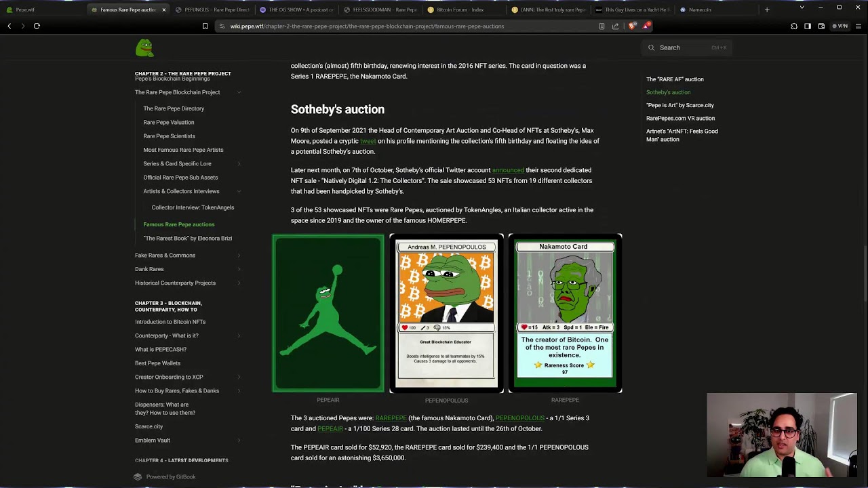868x488 pixels.
Task: Open the Nakamoto Card image
Action: [565, 313]
